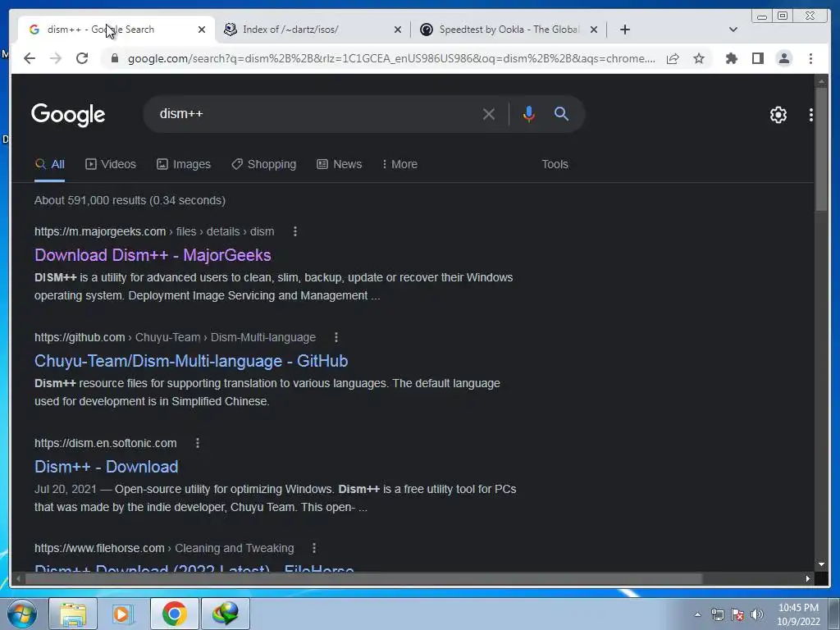Reload the page with the refresh icon
The width and height of the screenshot is (840, 630).
point(82,58)
